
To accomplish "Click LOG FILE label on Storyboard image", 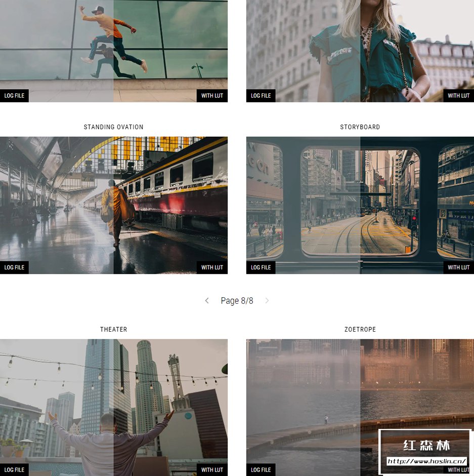I will pos(261,267).
